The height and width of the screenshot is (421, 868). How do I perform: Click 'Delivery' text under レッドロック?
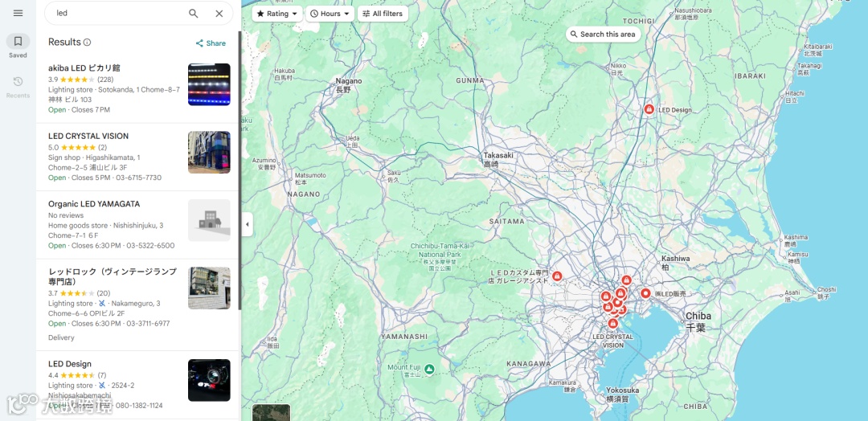61,337
